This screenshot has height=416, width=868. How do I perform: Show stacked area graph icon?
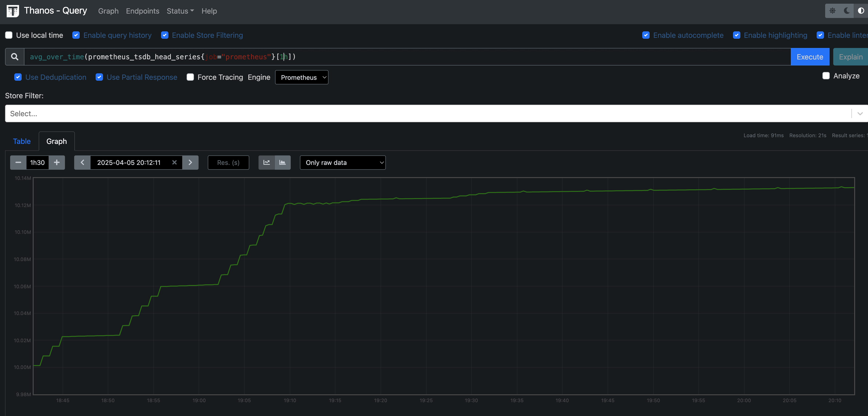282,163
